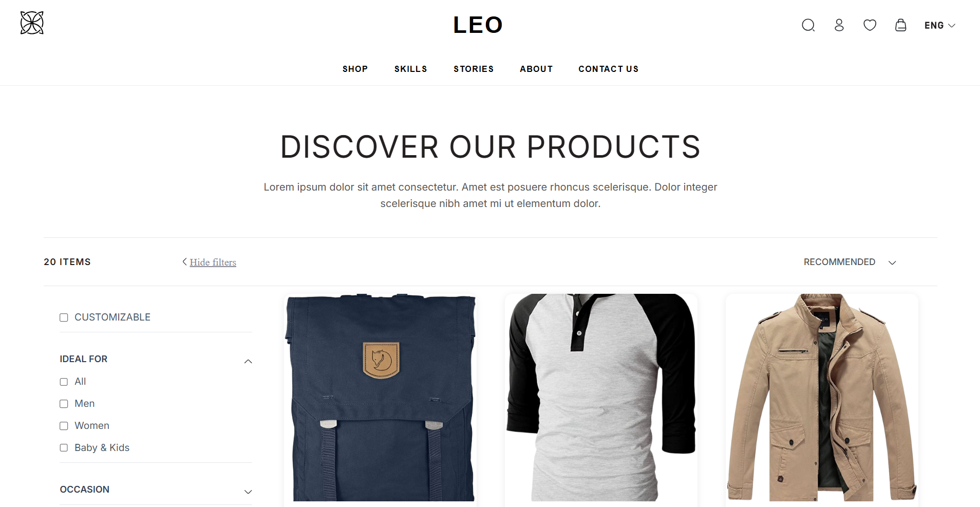Screen dimensions: 980x507
Task: Expand the Occasion filter section
Action: click(248, 492)
